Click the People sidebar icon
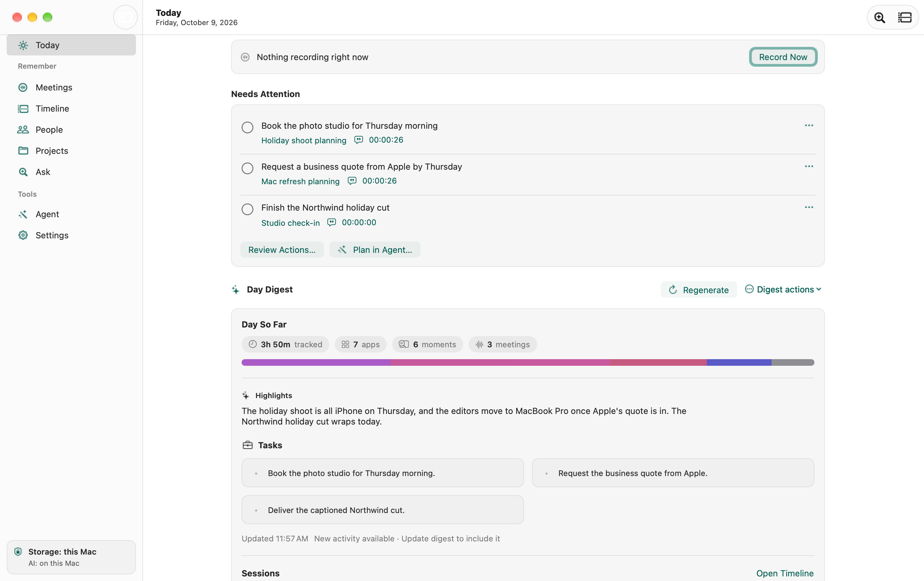The image size is (924, 581). point(23,130)
